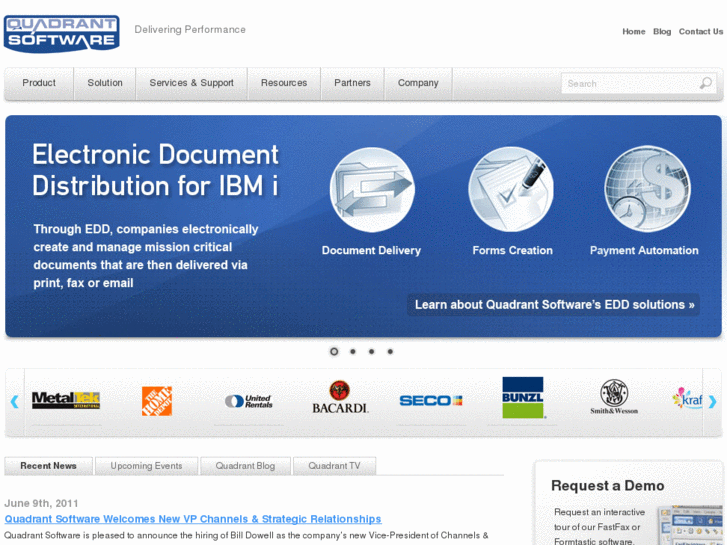Image resolution: width=727 pixels, height=545 pixels.
Task: Click the Bunzl logo
Action: pyautogui.click(x=523, y=398)
